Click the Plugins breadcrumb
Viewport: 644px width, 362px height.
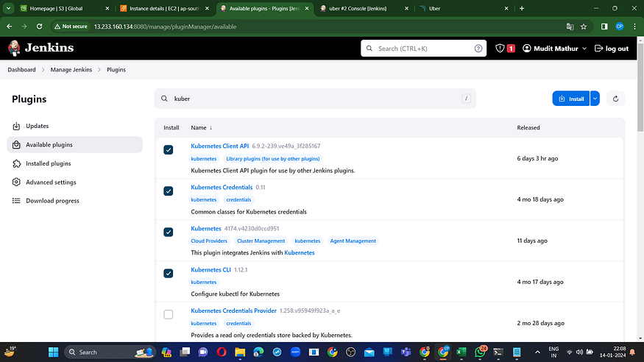[x=116, y=70]
